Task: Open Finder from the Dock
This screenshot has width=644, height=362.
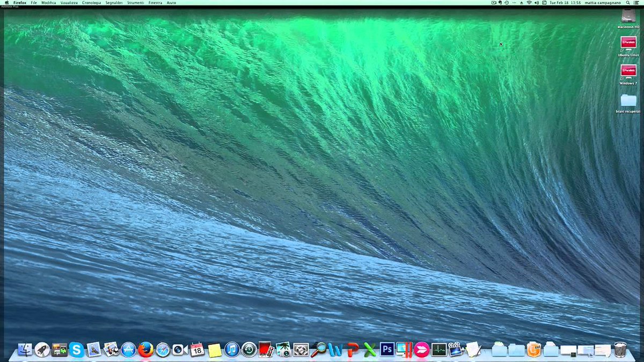Action: tap(25, 350)
